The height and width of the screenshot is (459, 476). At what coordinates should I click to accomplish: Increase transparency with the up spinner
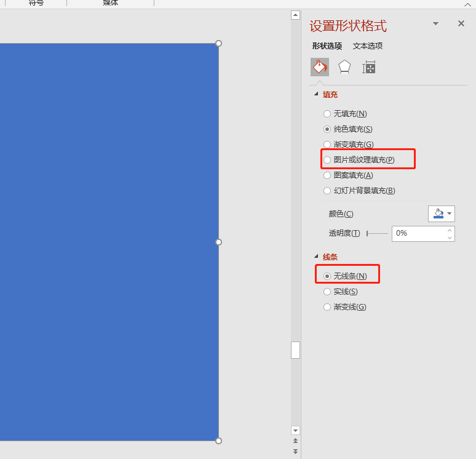pos(450,230)
